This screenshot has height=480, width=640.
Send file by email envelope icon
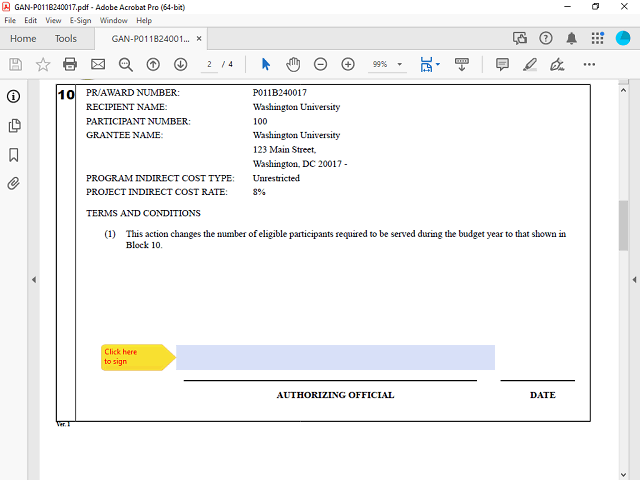[98, 64]
